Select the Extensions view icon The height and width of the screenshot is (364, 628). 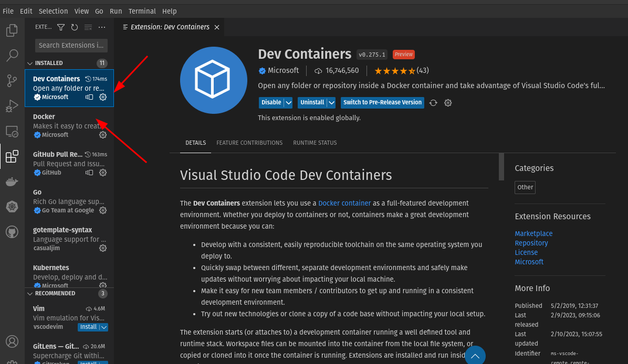coord(12,156)
